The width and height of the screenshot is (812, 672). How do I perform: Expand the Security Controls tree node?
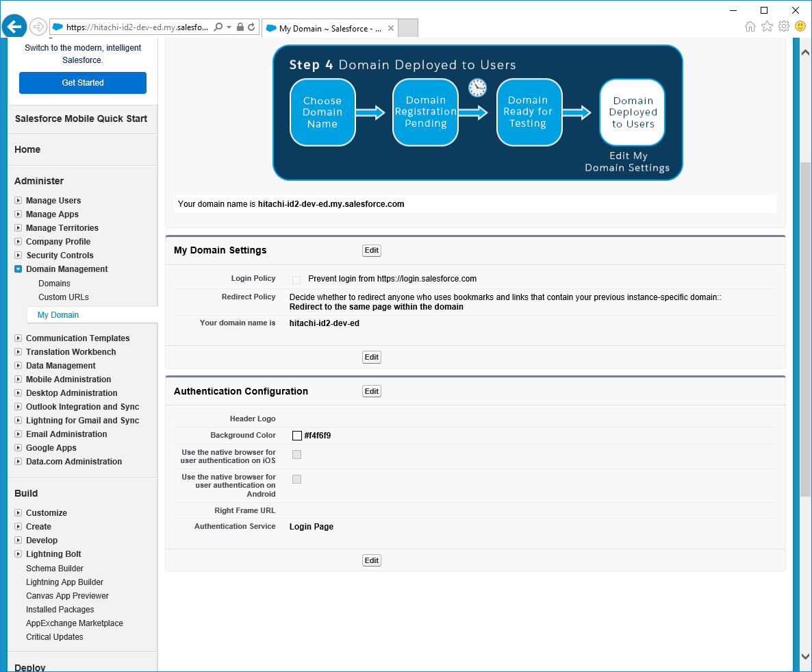pos(18,256)
